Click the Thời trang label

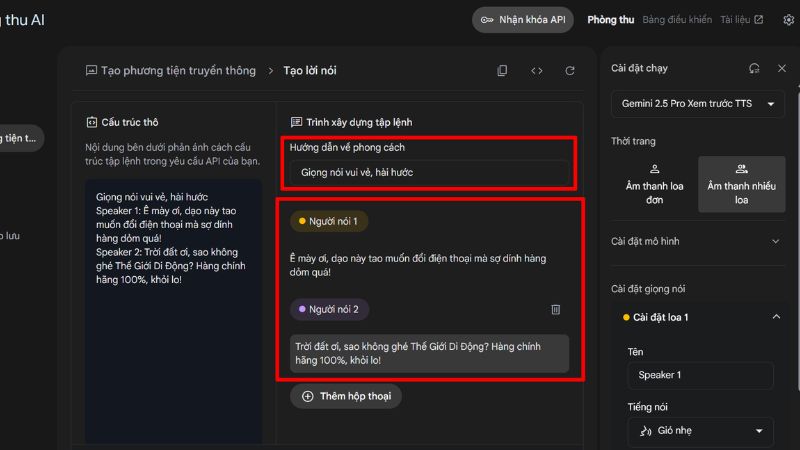pyautogui.click(x=633, y=141)
